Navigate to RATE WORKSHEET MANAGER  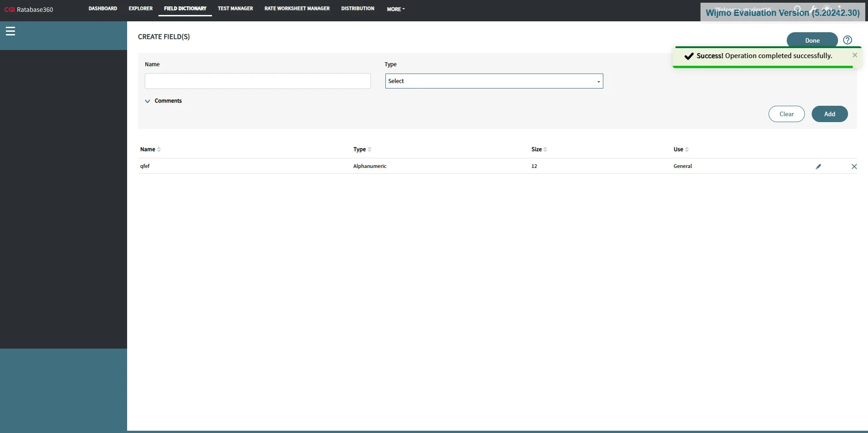(x=297, y=8)
